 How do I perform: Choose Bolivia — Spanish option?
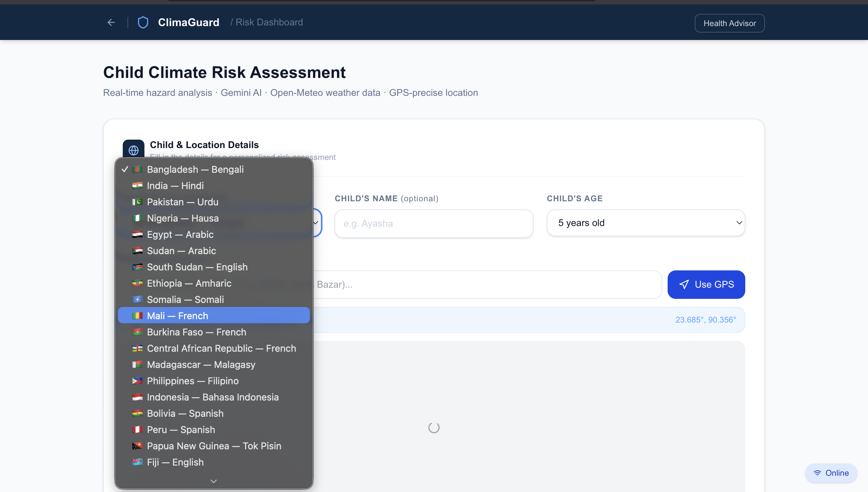click(214, 413)
